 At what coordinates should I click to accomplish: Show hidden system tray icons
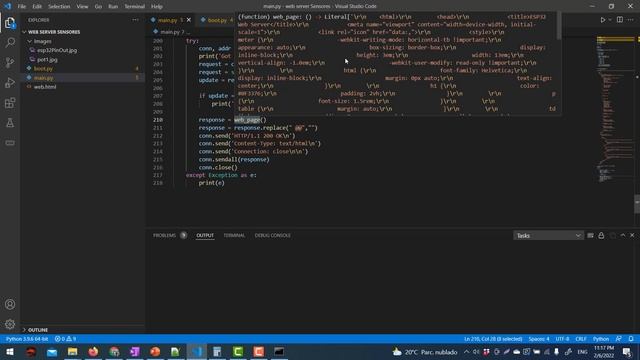pyautogui.click(x=466, y=352)
